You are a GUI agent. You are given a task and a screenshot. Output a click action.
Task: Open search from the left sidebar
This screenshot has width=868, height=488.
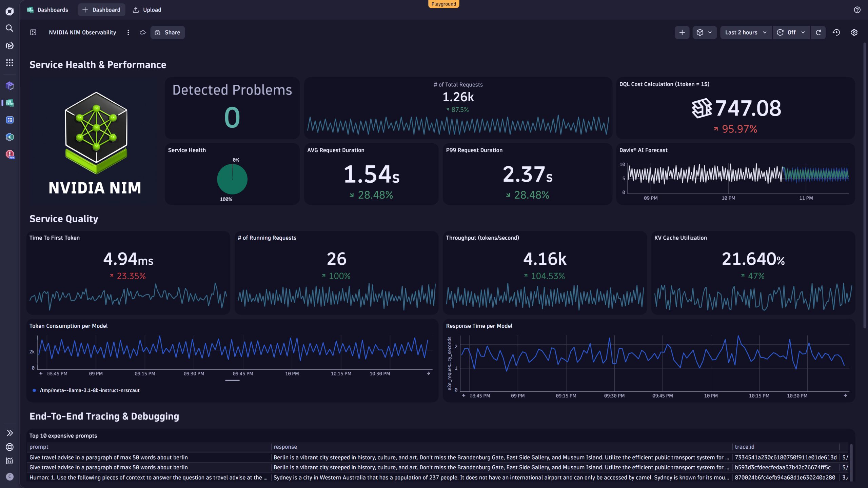[x=9, y=28]
